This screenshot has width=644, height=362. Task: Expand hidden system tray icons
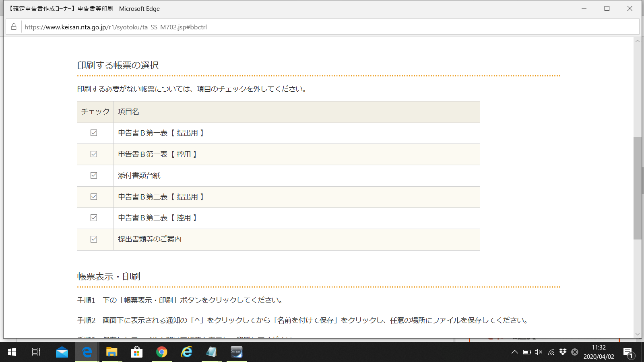[515, 352]
